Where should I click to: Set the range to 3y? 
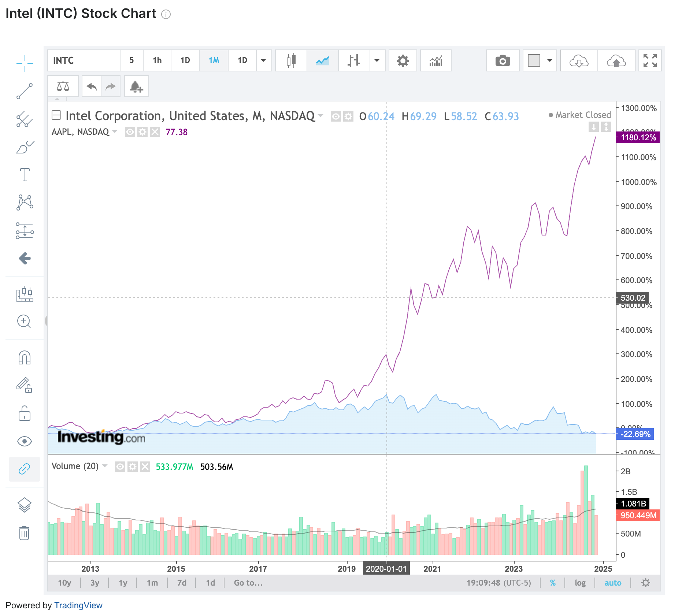(x=95, y=583)
